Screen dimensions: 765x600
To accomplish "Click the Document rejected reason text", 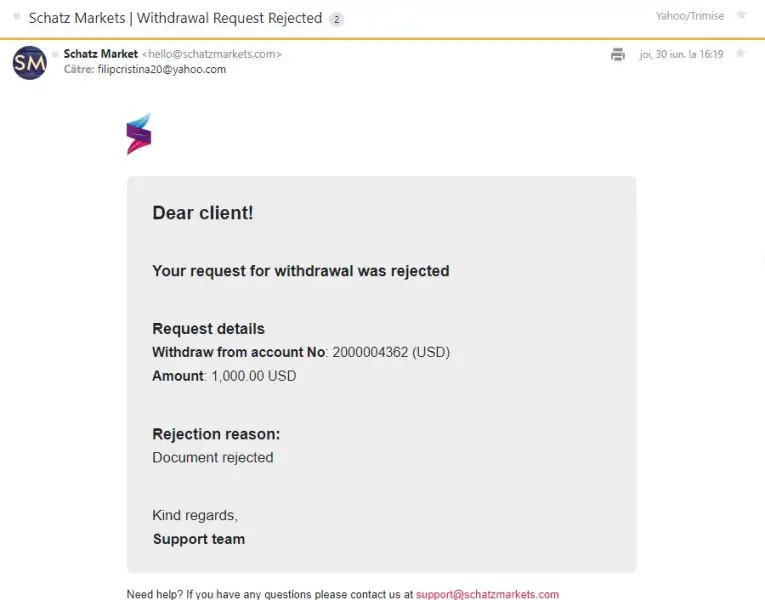I will pos(212,457).
